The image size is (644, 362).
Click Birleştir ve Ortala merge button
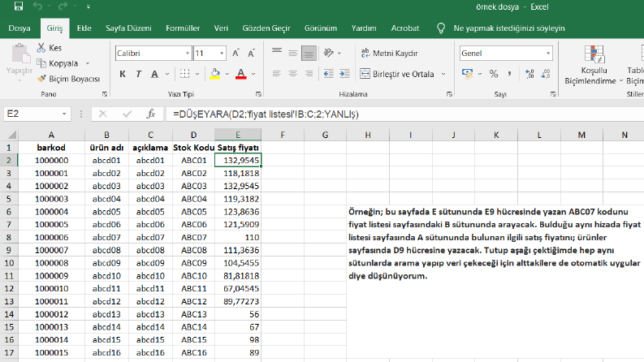[397, 75]
